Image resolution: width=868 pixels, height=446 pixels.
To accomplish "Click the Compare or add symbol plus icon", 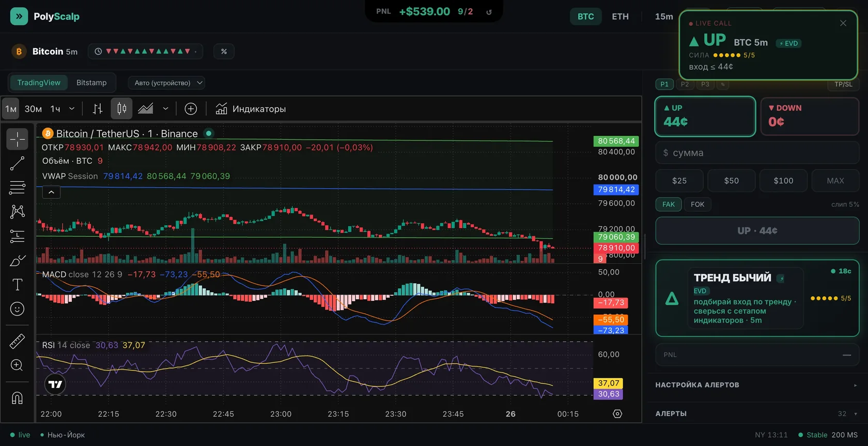I will (191, 109).
